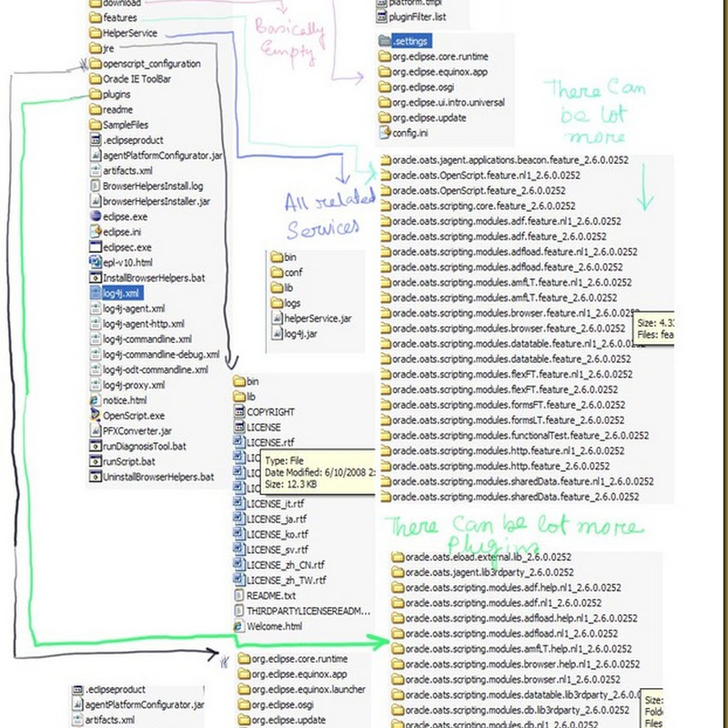This screenshot has height=728, width=728.
Task: Click the InstallBrowserHelpers.bat batch file icon
Action: click(96, 278)
